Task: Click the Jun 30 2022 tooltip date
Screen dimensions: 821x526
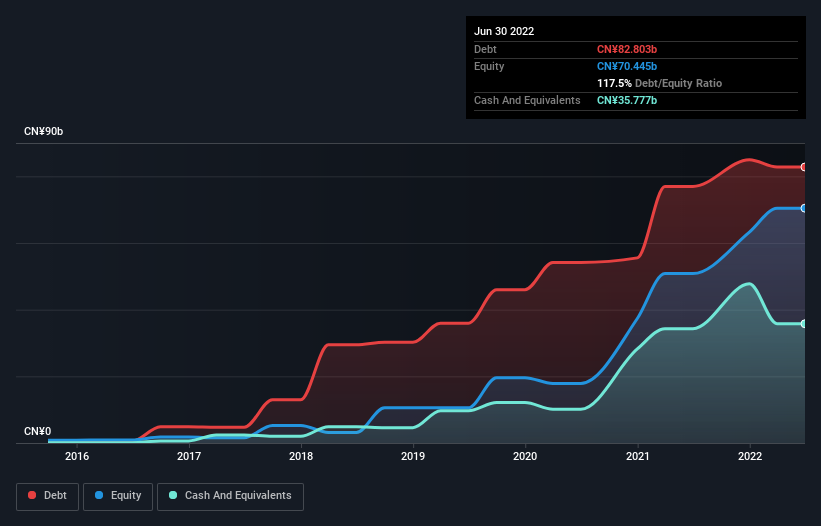Action: [504, 31]
